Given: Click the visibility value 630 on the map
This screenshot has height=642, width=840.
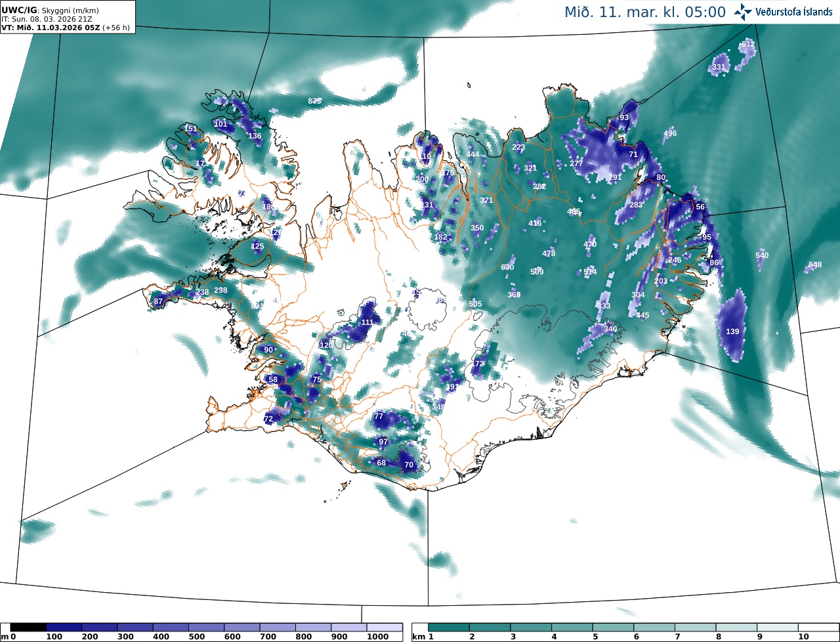Looking at the screenshot, I should point(507,267).
